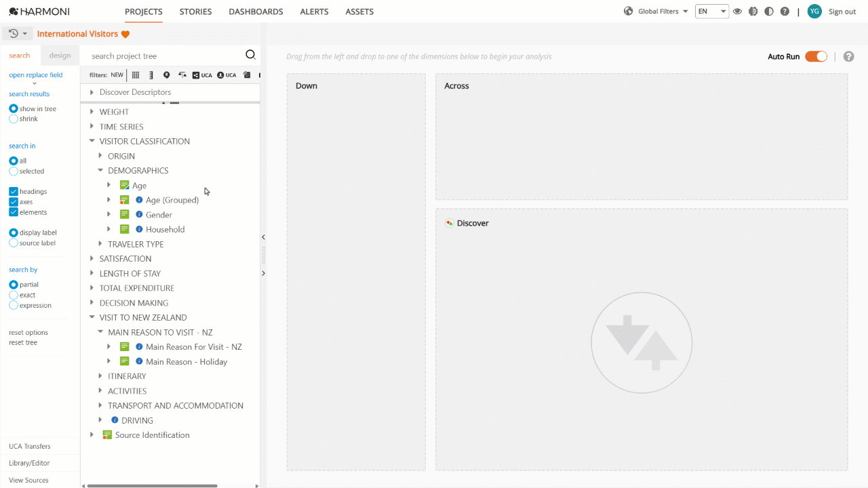
Task: Click the brain icon in top bar
Action: [x=753, y=12]
